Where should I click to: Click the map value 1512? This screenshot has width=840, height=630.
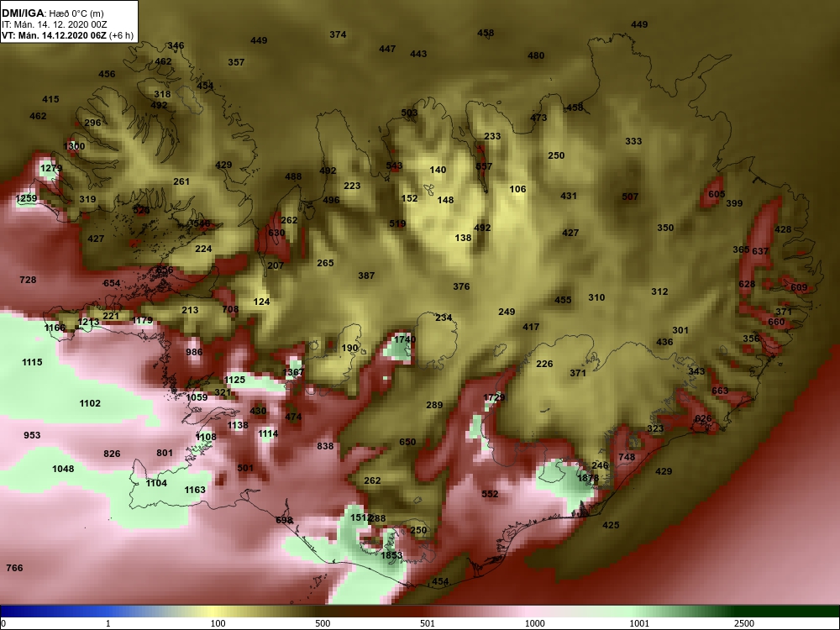coord(360,517)
